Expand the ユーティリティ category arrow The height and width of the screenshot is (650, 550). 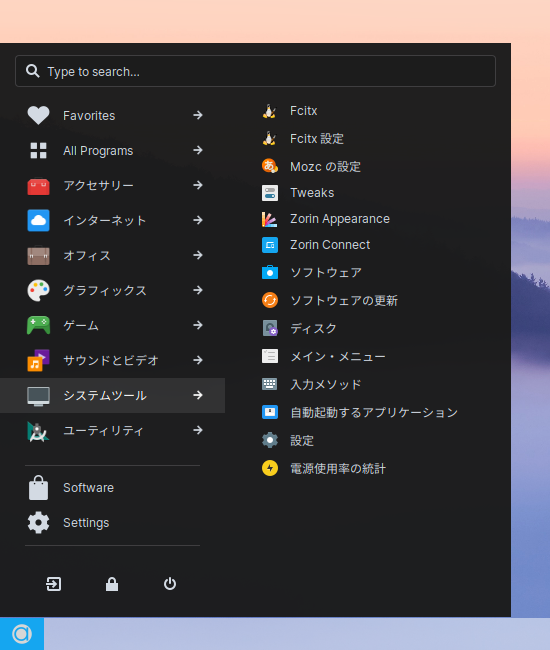pyautogui.click(x=198, y=430)
